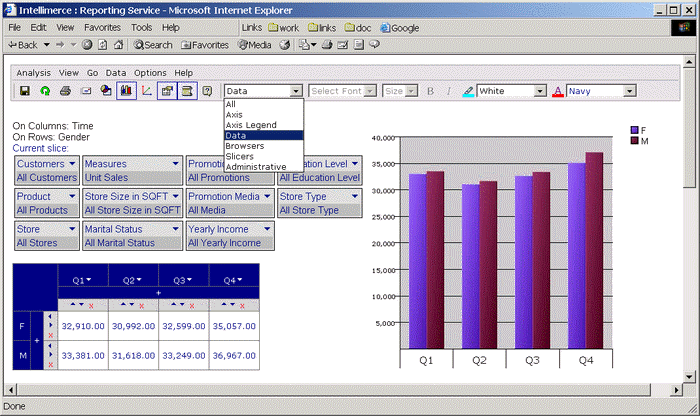
Task: Open the Data menu
Action: coord(116,73)
